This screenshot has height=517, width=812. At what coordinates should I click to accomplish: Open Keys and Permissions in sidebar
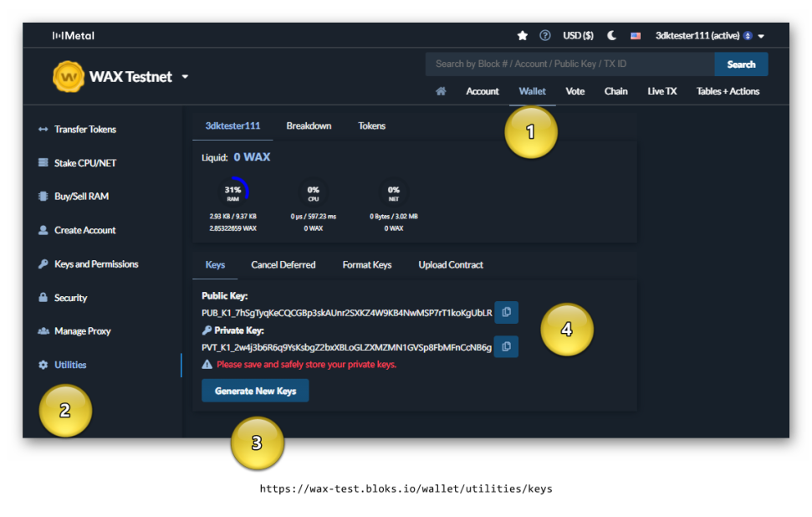(89, 264)
